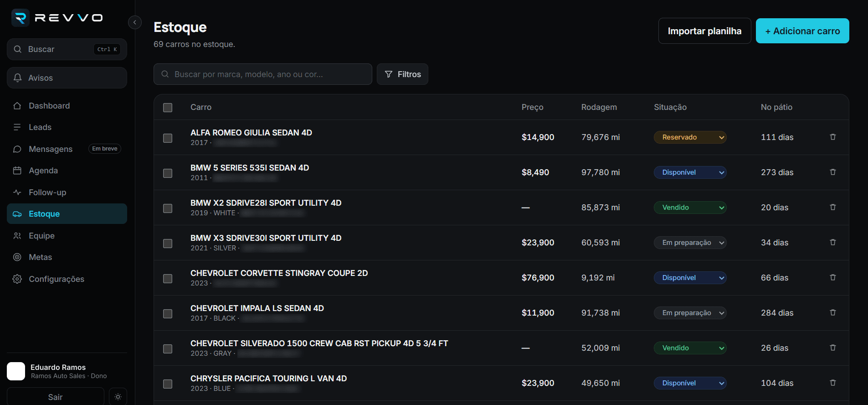Open Equipe in the sidebar
Image resolution: width=868 pixels, height=405 pixels.
click(x=67, y=236)
